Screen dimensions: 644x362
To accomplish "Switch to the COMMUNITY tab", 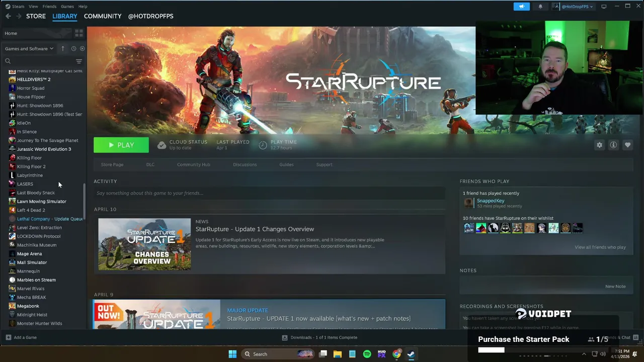I will (x=103, y=16).
